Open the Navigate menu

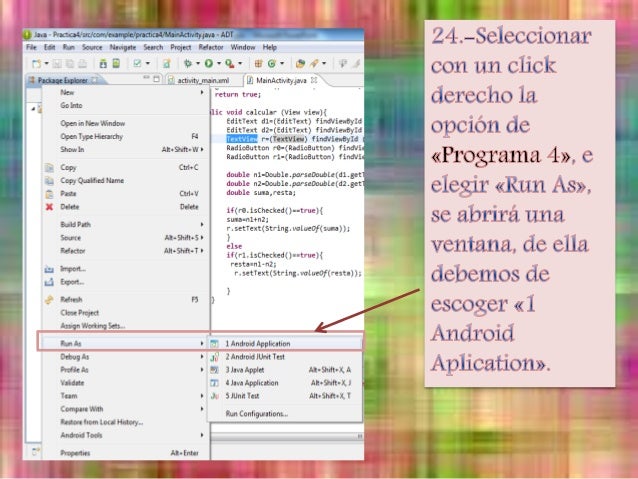pos(123,47)
